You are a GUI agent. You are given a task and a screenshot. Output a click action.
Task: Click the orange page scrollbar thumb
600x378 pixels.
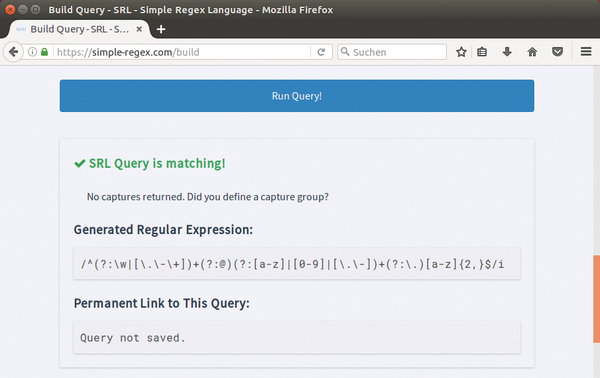pos(597,299)
